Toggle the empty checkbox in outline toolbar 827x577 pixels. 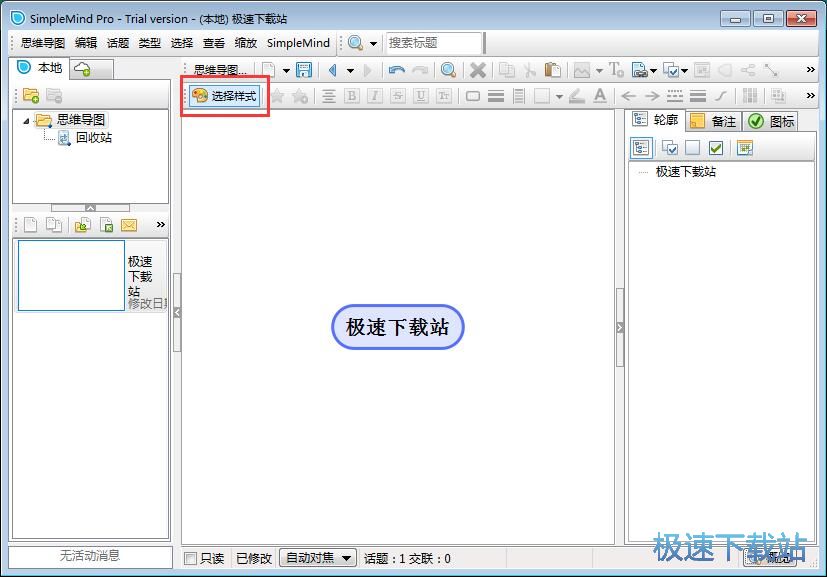tap(693, 148)
